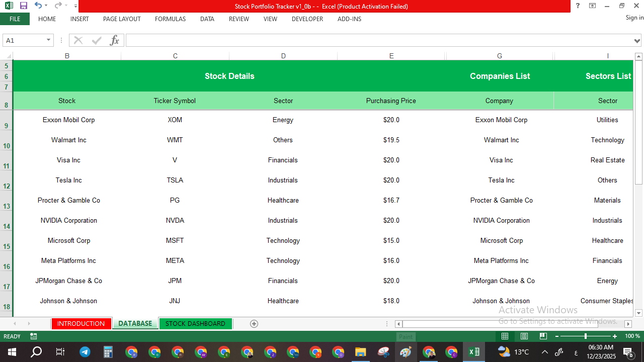Click the Insert Function fx icon
The width and height of the screenshot is (644, 362).
click(115, 40)
